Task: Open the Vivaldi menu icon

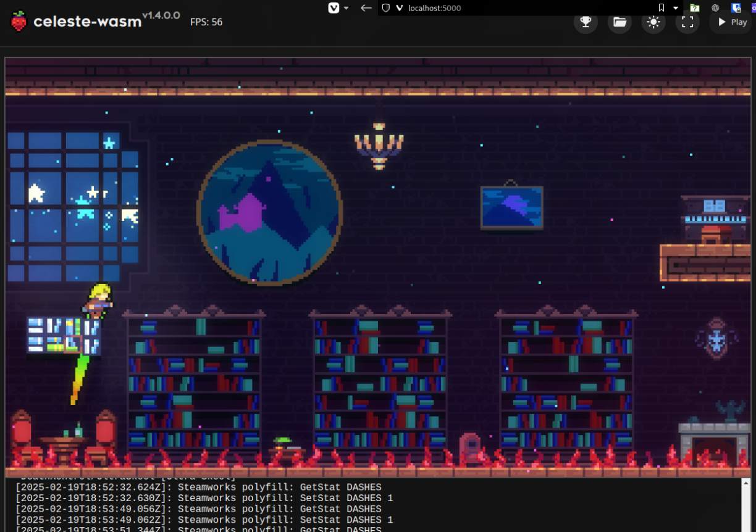Action: click(x=334, y=8)
